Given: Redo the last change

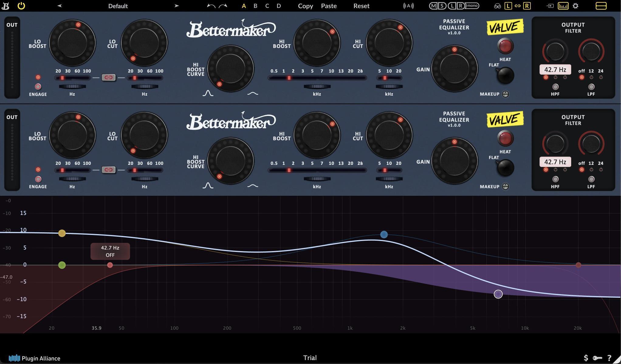Looking at the screenshot, I should pyautogui.click(x=223, y=6).
